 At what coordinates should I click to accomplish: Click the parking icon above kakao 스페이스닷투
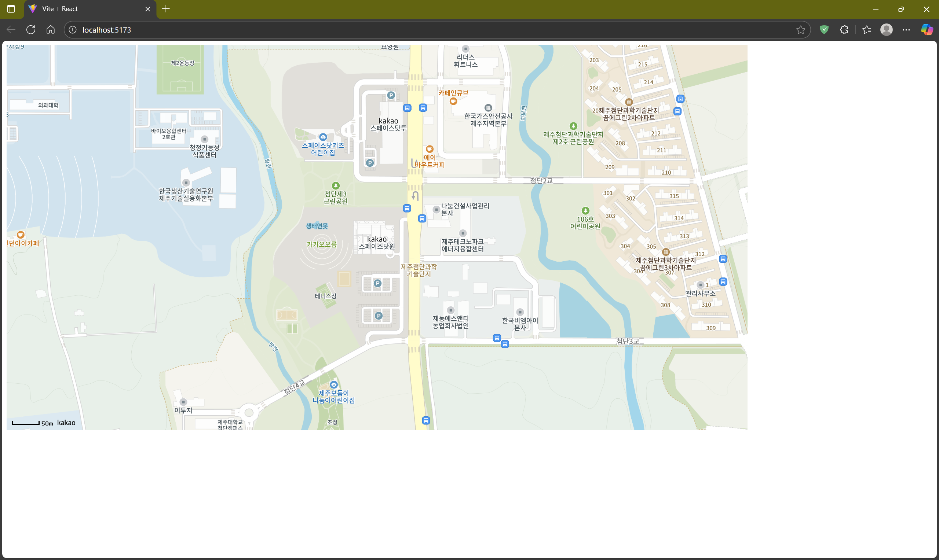(x=391, y=96)
